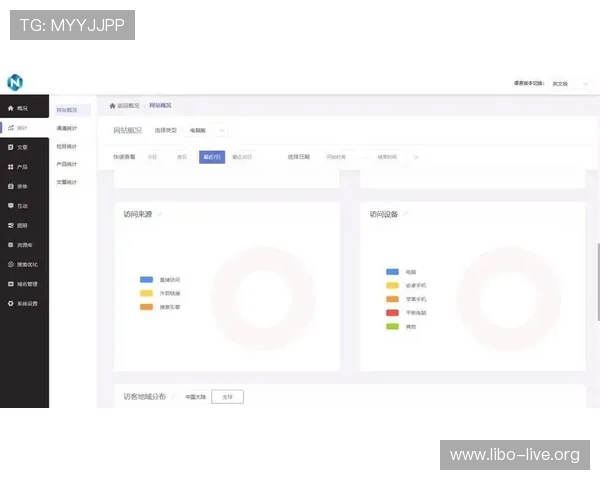
Task: Click the 结束时间 end date field
Action: pos(387,157)
